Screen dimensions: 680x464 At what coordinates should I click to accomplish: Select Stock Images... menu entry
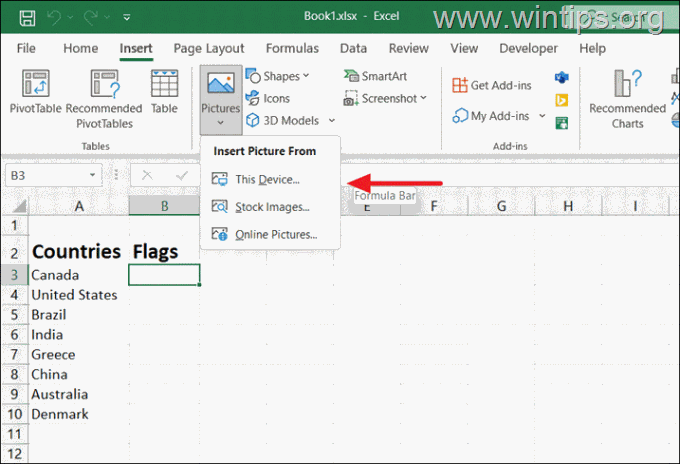click(272, 207)
